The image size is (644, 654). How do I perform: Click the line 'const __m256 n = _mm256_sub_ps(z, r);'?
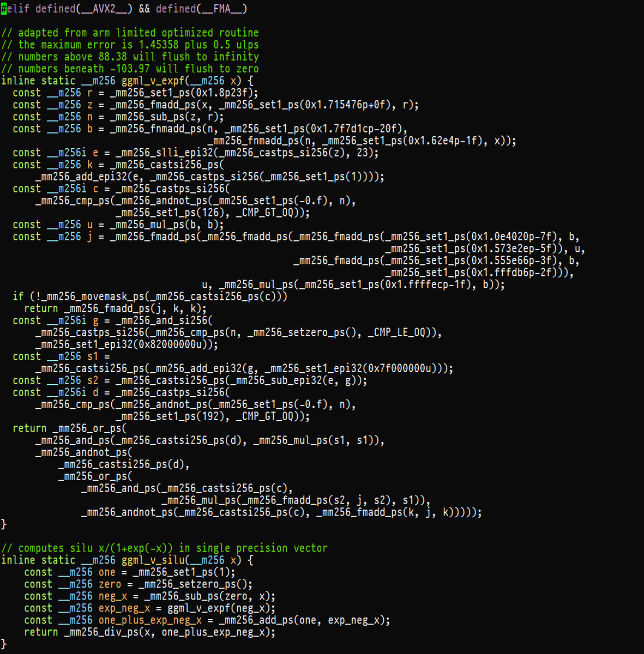click(118, 117)
